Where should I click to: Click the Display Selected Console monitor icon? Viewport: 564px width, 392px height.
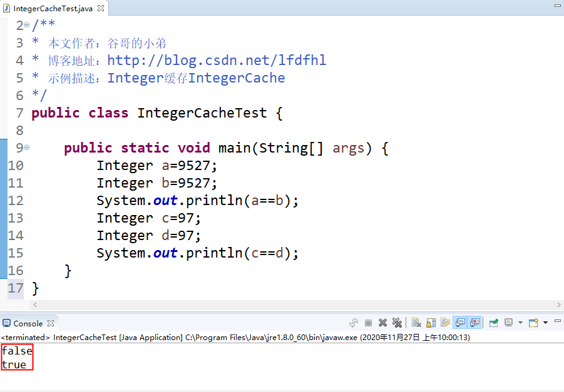509,323
